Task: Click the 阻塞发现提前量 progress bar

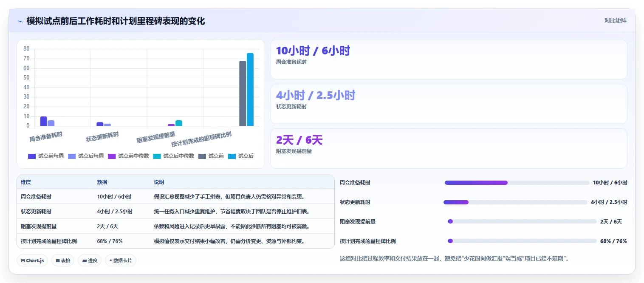Action: 522,221
